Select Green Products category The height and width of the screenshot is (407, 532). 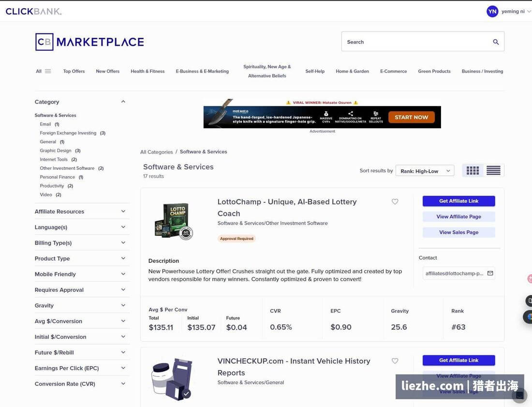coord(434,71)
